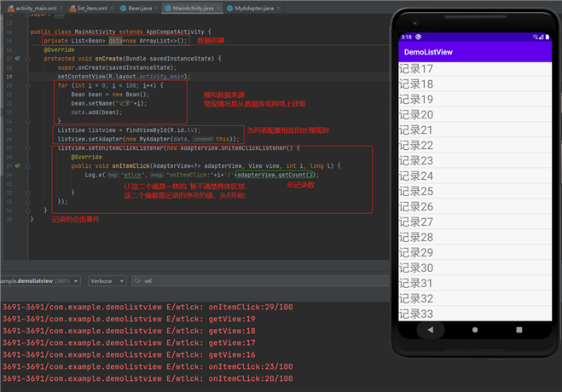Tap the emulator Back navigation button
This screenshot has height=392, width=562.
(431, 330)
